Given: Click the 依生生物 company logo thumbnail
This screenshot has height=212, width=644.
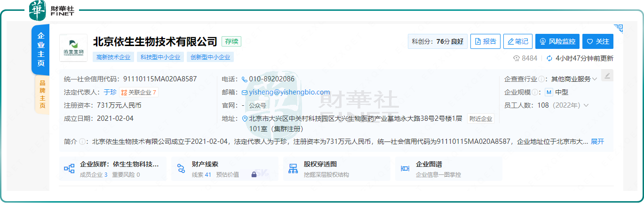Looking at the screenshot, I should point(73,48).
